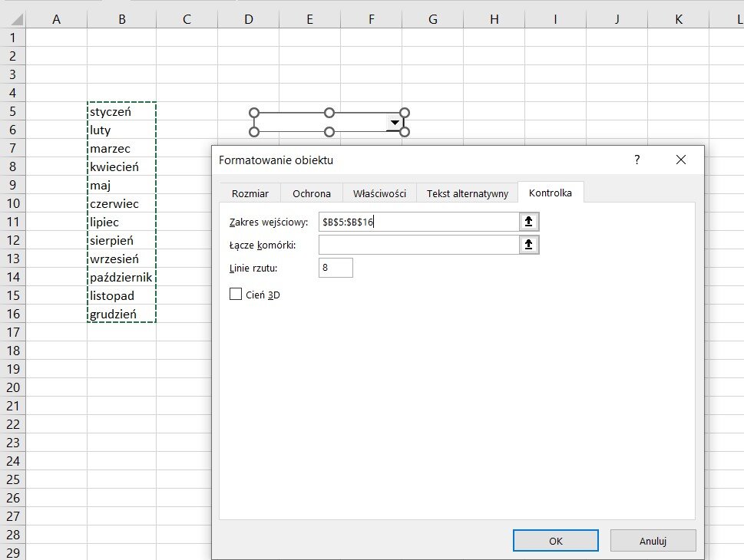Select row 20 by its header
The image size is (744, 560).
(x=13, y=387)
